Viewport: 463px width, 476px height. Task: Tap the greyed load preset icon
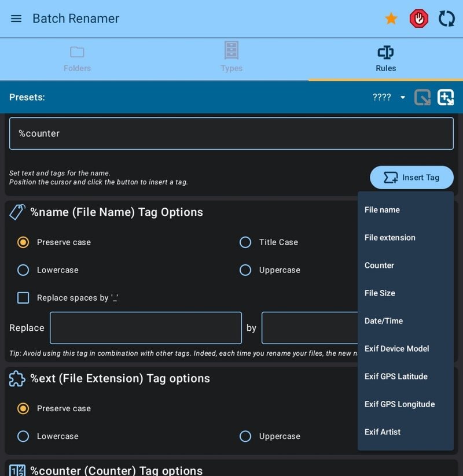[422, 97]
